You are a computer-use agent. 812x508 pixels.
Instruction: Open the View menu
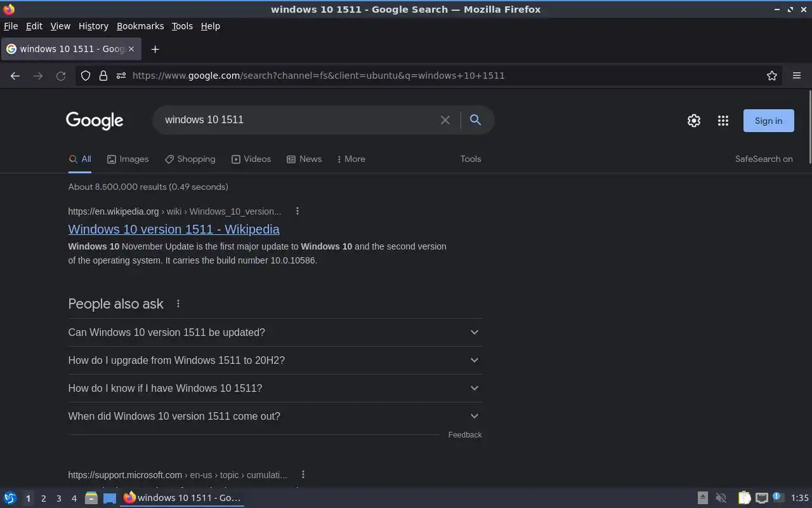click(x=60, y=26)
